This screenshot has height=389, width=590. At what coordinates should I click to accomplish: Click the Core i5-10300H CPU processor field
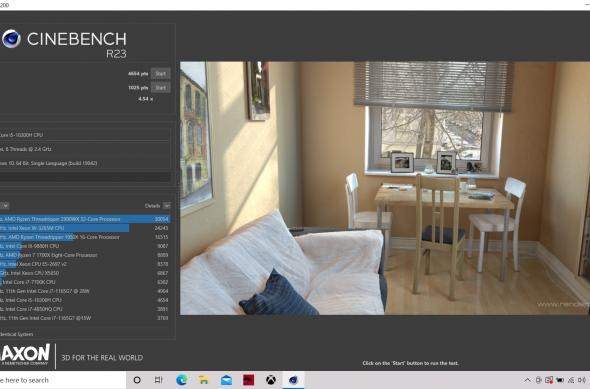click(85, 135)
